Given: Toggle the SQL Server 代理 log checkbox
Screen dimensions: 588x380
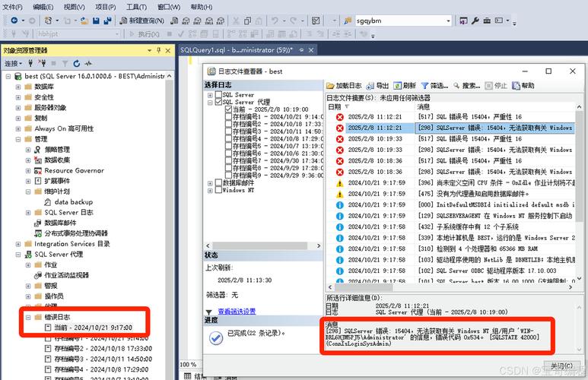Looking at the screenshot, I should tap(218, 101).
